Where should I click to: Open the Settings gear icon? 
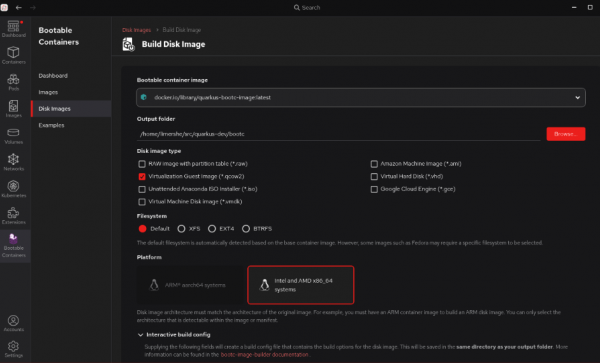(x=13, y=349)
